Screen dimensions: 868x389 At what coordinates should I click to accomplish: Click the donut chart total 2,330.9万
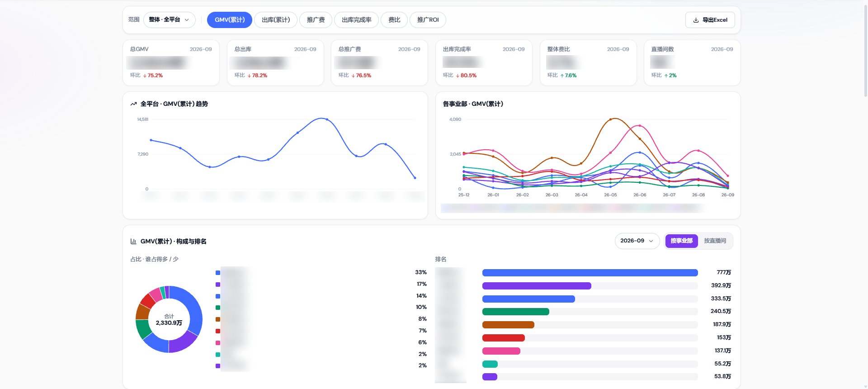click(x=169, y=323)
